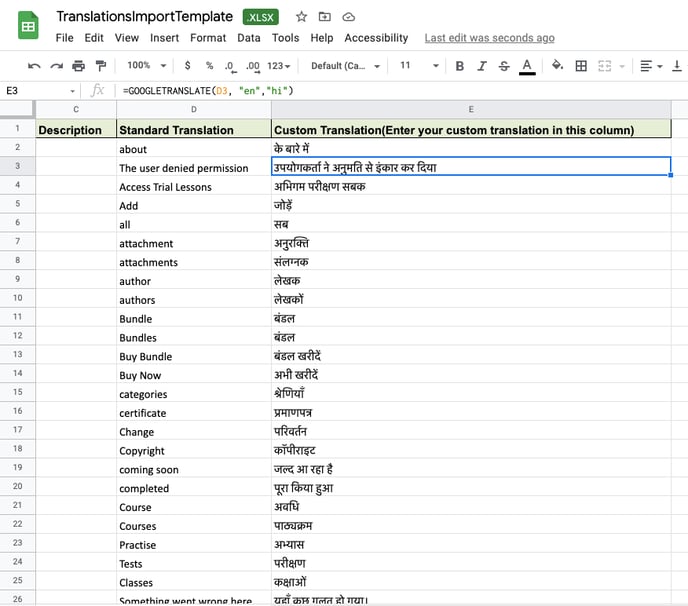Toggle strikethrough formatting
688x606 pixels.
pyautogui.click(x=504, y=66)
